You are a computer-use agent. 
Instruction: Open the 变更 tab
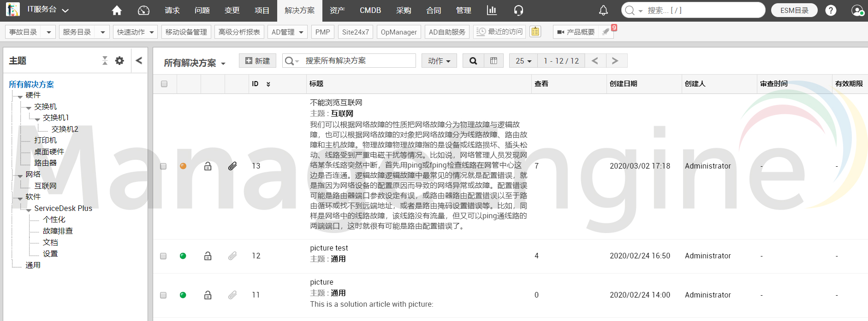(232, 10)
